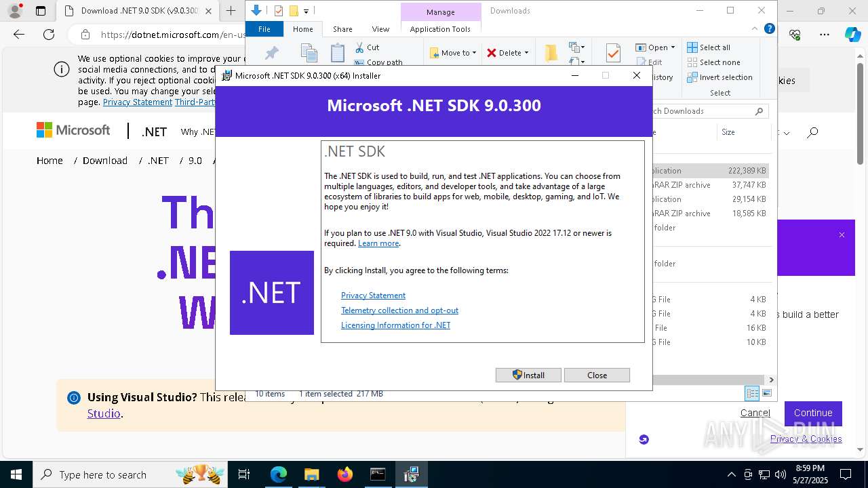Click the webpage search magnifier icon
This screenshot has width=868, height=488.
click(812, 133)
